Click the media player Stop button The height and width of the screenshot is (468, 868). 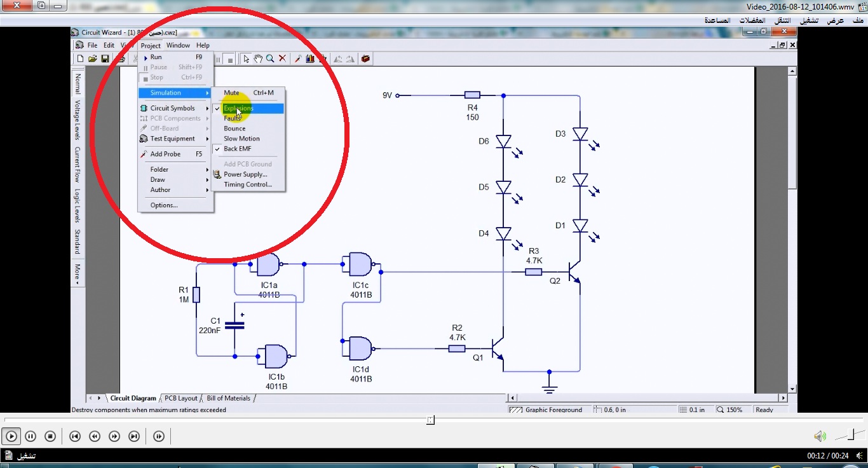click(x=50, y=436)
